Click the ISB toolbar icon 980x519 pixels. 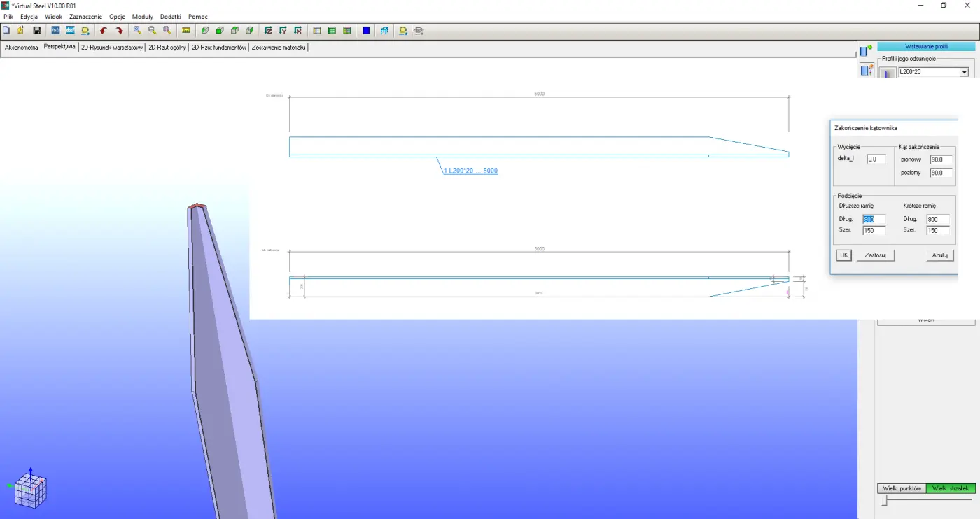[x=55, y=31]
